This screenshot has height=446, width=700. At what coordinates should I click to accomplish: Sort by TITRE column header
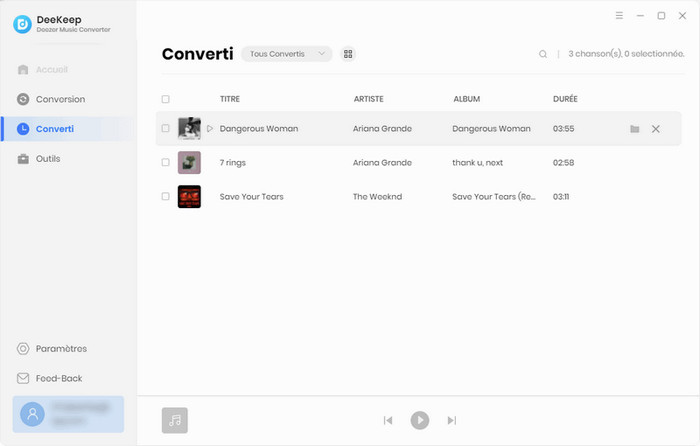[230, 99]
